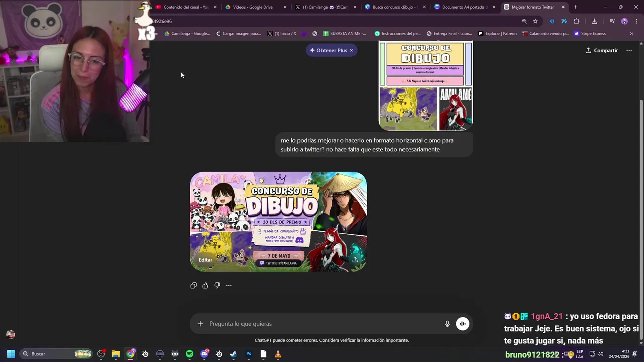The width and height of the screenshot is (644, 362).
Task: Open the uploaded vertical poster image
Action: pos(426,86)
